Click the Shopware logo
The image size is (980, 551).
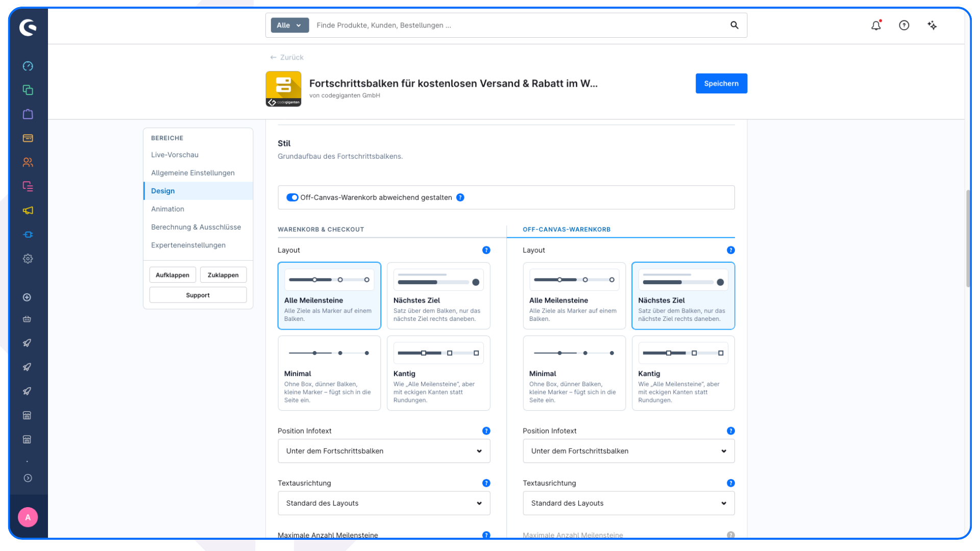click(x=28, y=27)
